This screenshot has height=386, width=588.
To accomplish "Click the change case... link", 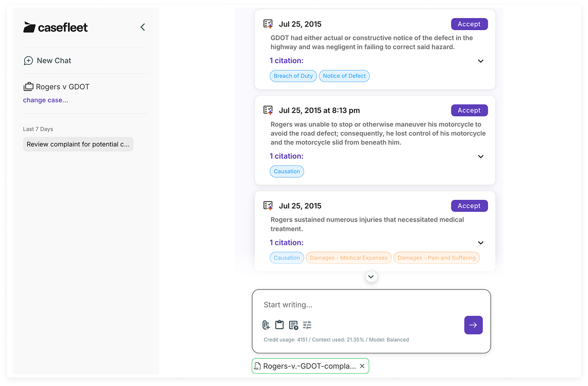I will 45,100.
